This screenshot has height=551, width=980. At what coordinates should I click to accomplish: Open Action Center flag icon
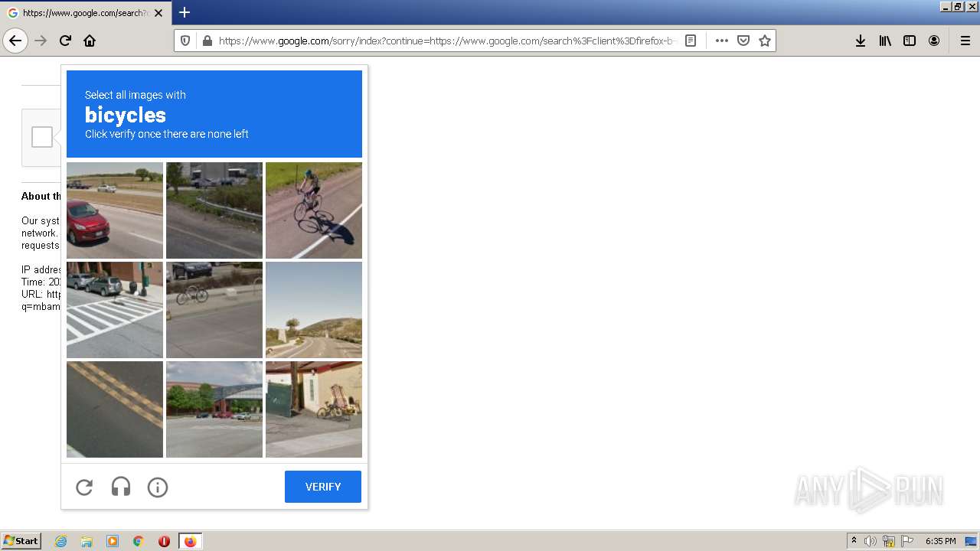pos(907,541)
